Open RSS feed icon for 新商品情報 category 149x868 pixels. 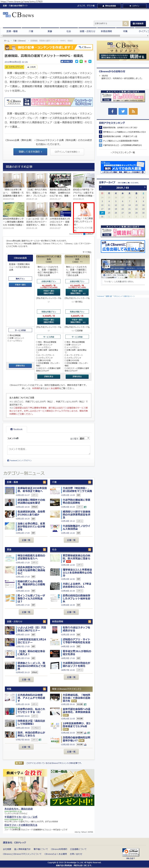90,622
